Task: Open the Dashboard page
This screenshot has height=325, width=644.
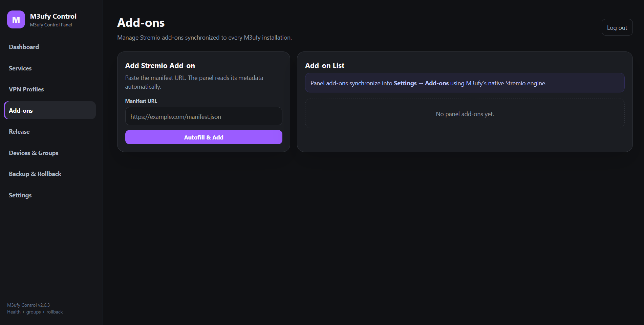Action: tap(50, 47)
